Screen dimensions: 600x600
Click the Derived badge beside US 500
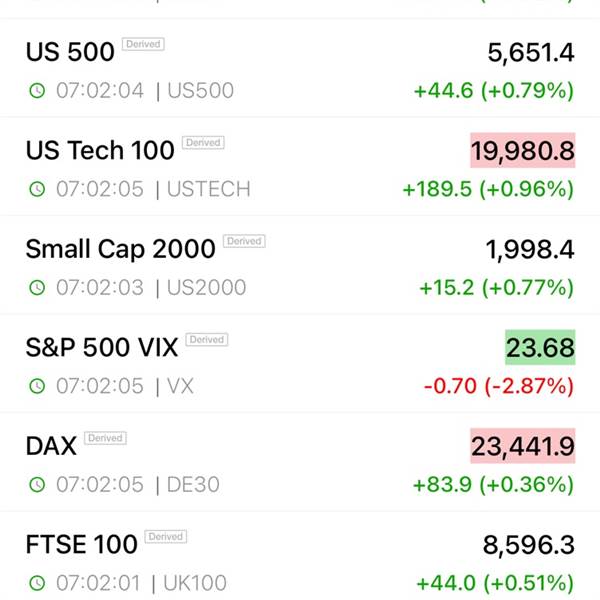pyautogui.click(x=143, y=44)
